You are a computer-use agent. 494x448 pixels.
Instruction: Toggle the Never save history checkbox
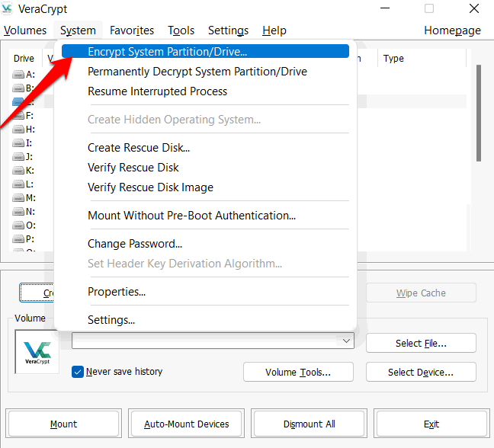[x=78, y=372]
